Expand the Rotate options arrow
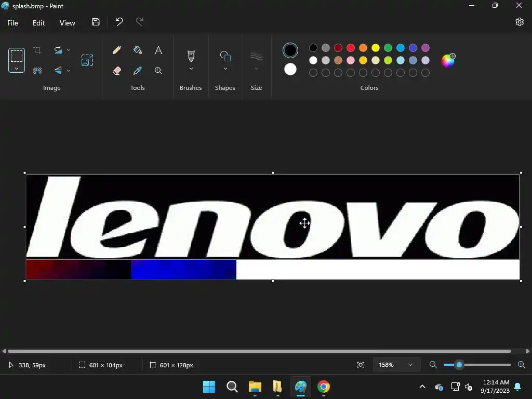Viewport: 532px width, 399px height. 69,50
